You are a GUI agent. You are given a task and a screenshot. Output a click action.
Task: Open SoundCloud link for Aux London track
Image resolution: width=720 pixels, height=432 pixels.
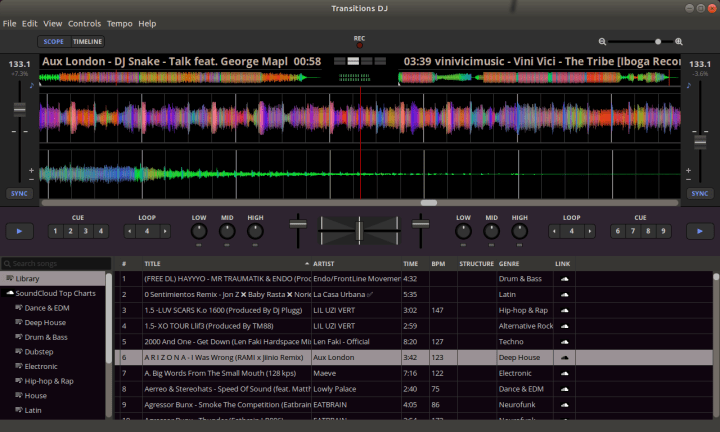(x=564, y=356)
